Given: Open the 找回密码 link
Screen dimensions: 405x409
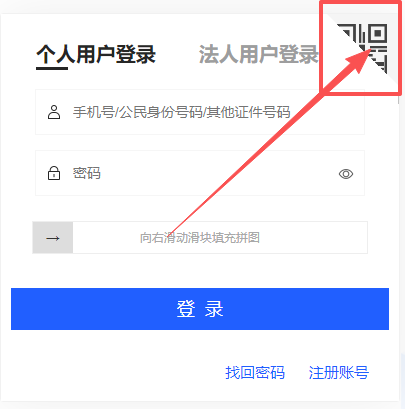Looking at the screenshot, I should tap(255, 372).
